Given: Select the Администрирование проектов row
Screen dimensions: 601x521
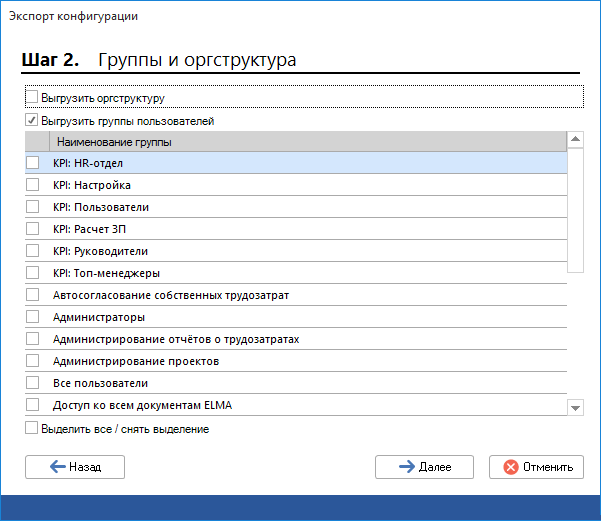Looking at the screenshot, I should tap(300, 361).
